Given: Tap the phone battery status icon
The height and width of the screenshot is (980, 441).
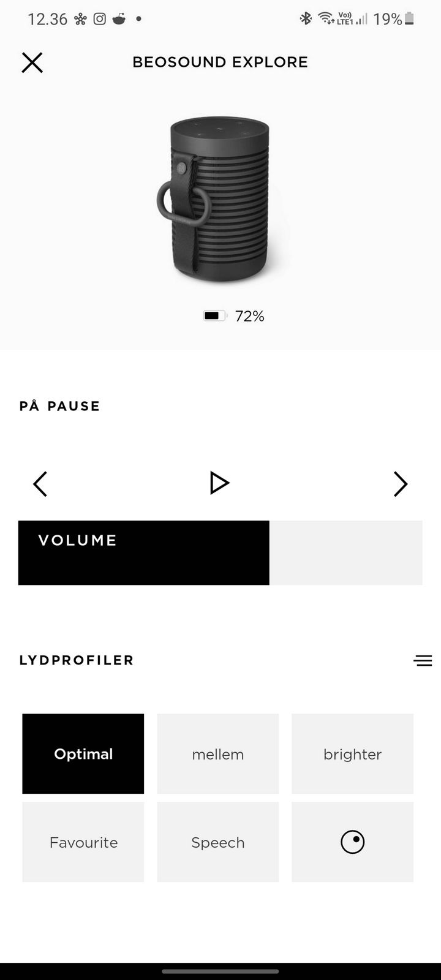Looking at the screenshot, I should tap(410, 19).
